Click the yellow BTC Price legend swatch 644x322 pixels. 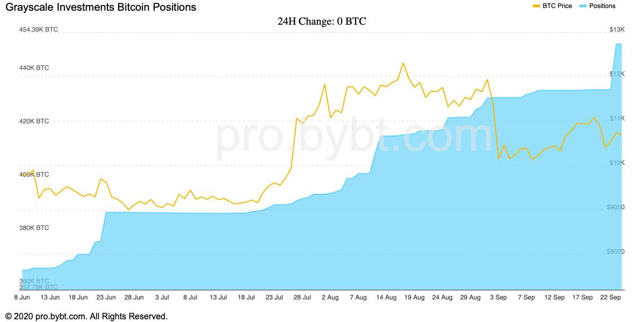point(536,6)
